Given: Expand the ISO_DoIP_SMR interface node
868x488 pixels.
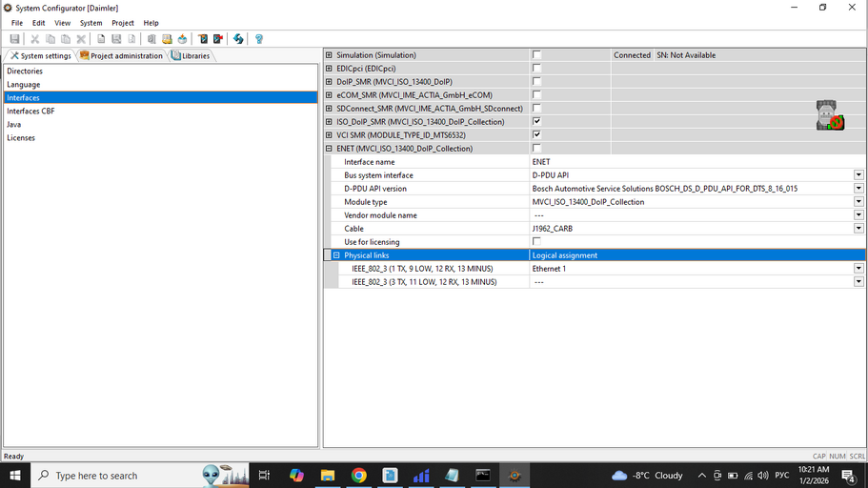Looking at the screenshot, I should pyautogui.click(x=329, y=121).
